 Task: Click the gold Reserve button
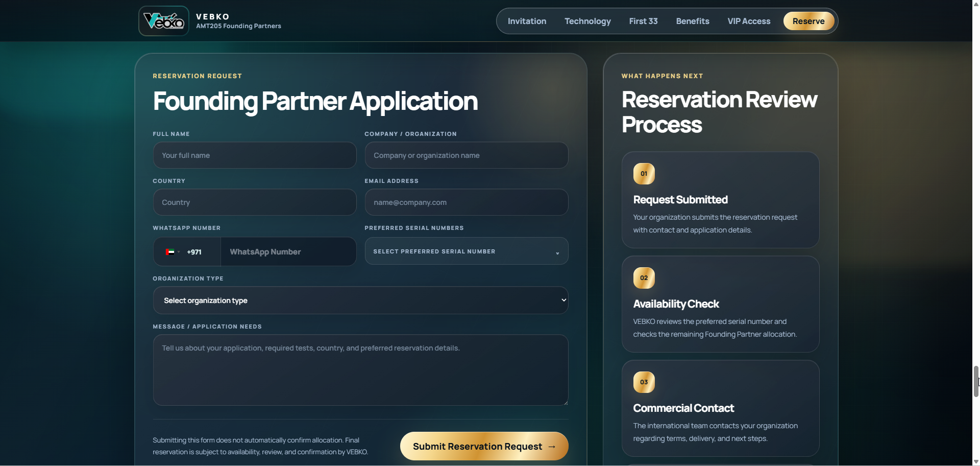click(808, 21)
